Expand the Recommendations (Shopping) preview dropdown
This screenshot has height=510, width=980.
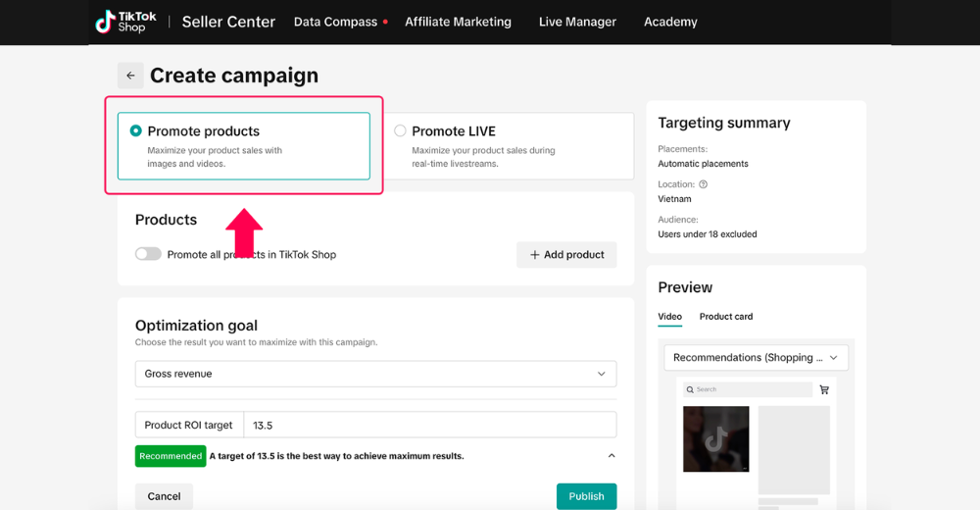(x=756, y=358)
